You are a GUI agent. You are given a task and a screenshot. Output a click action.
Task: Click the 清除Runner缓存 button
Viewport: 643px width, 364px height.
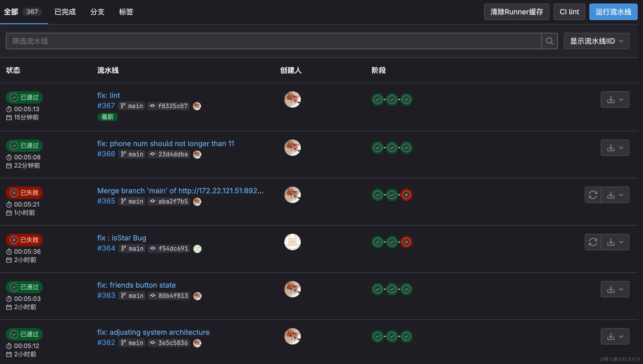click(516, 12)
